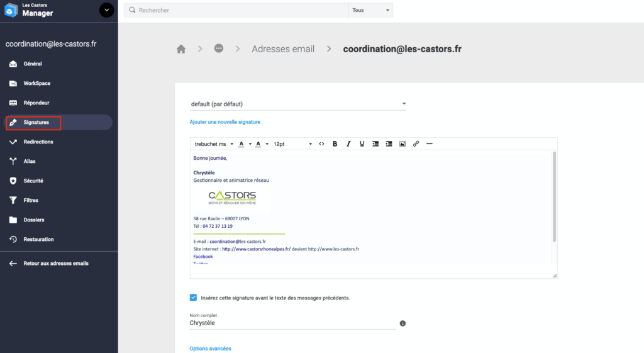Open Alias in the sidebar
The height and width of the screenshot is (353, 644).
coord(58,162)
